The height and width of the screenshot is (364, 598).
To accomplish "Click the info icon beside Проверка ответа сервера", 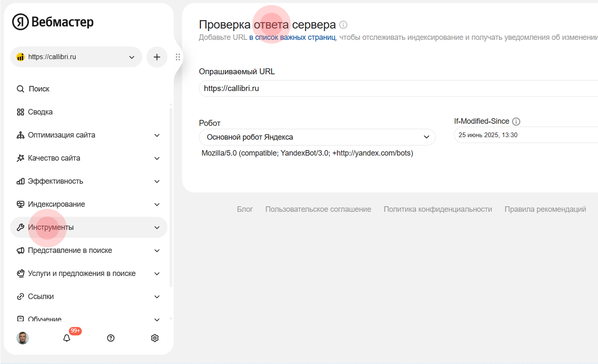I will coord(343,24).
